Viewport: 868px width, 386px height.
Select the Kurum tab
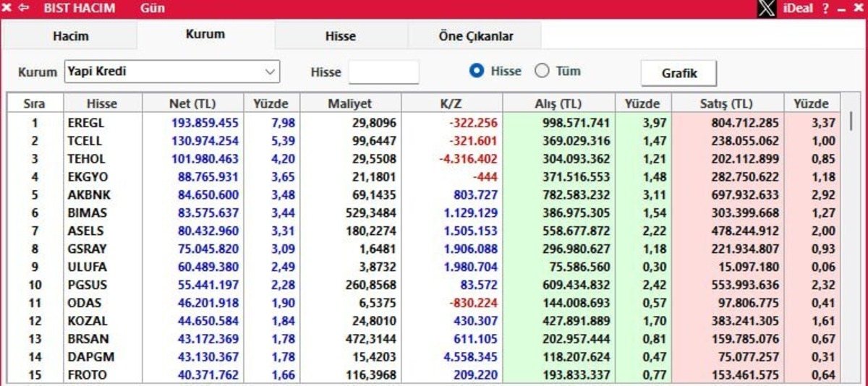coord(205,34)
